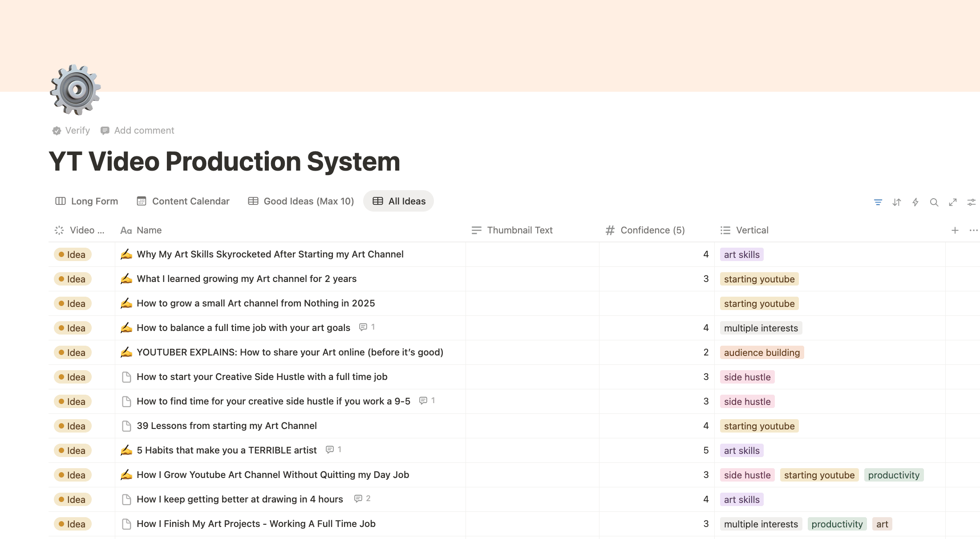Open the database search magnifier icon
This screenshot has width=980, height=539.
[x=934, y=202]
